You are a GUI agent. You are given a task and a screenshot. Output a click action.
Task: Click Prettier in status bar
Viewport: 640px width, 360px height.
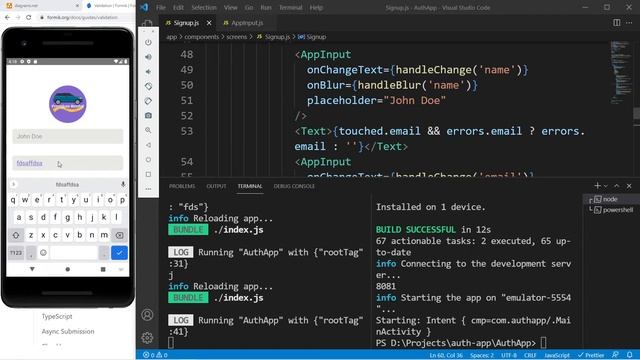591,355
